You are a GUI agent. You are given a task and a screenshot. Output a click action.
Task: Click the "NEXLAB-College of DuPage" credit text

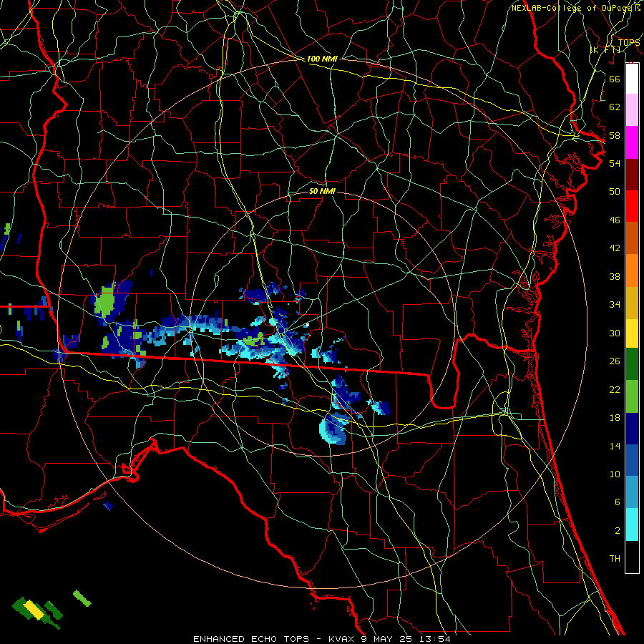click(x=571, y=8)
